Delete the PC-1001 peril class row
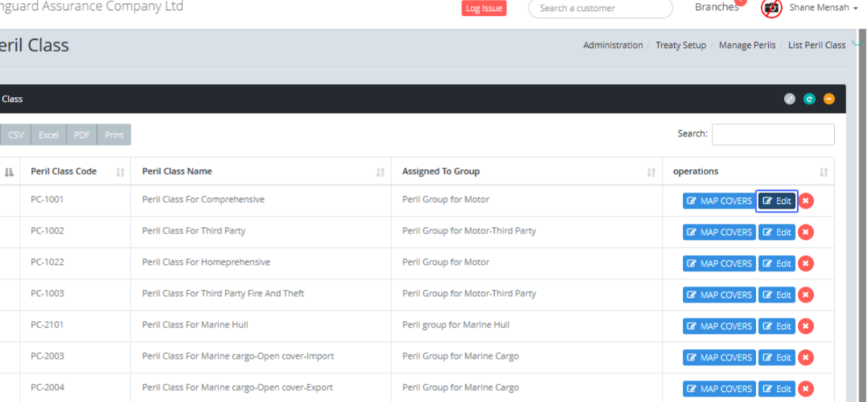The height and width of the screenshot is (402, 868). tap(806, 201)
